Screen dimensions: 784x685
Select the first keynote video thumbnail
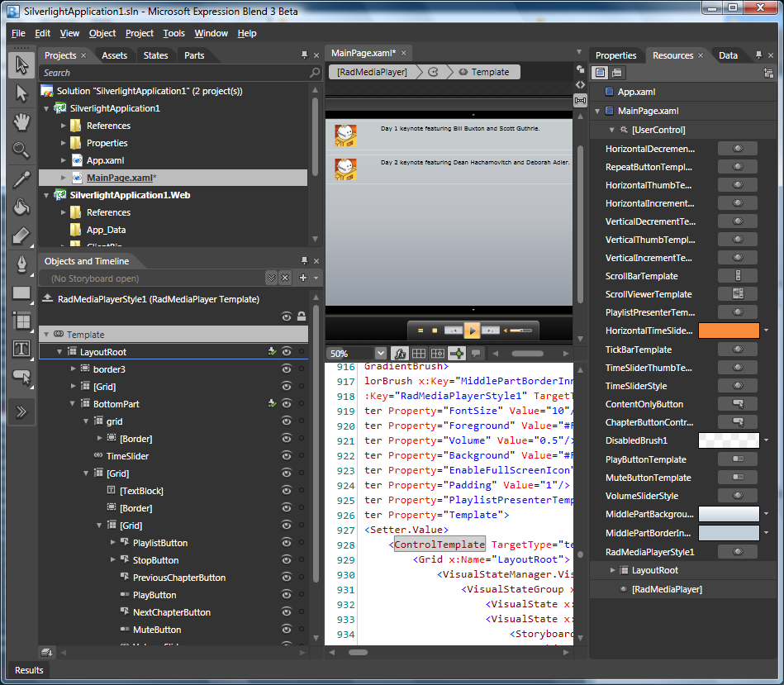[x=345, y=136]
